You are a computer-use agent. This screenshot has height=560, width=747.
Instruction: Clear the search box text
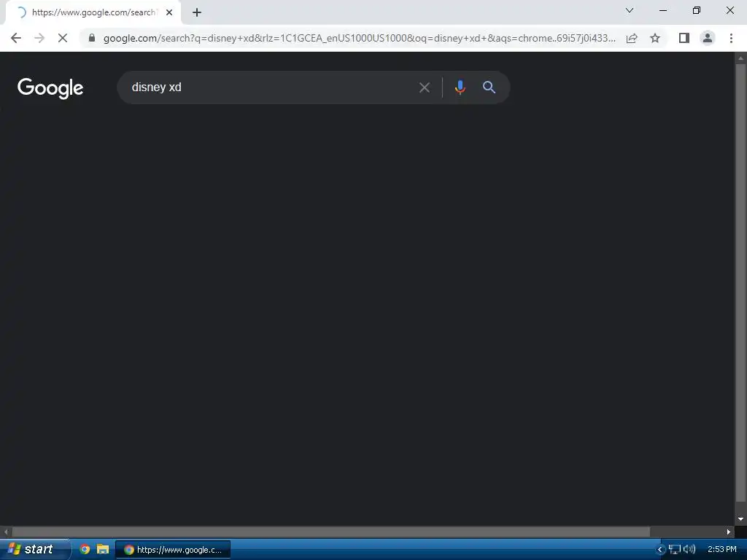[x=424, y=87]
